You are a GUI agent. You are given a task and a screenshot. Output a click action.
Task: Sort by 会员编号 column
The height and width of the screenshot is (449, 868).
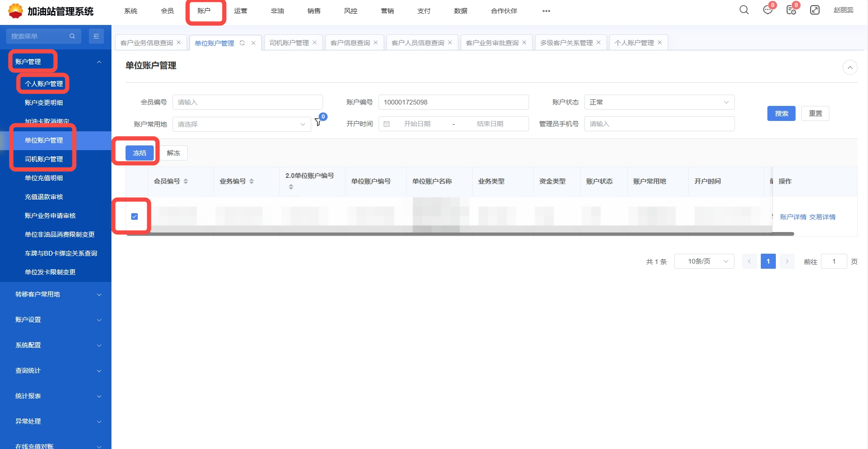pos(186,181)
